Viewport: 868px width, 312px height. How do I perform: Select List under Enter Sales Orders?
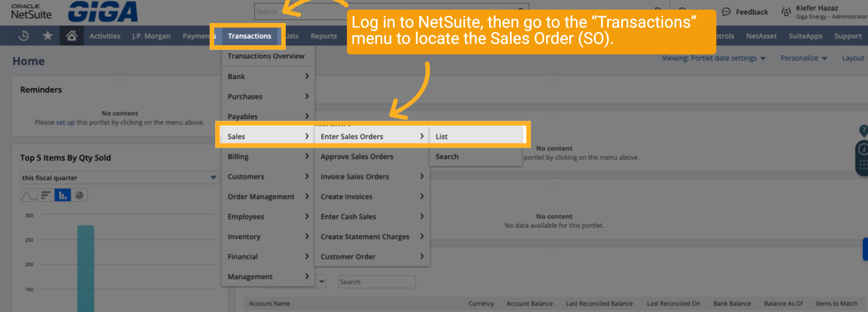click(x=476, y=136)
